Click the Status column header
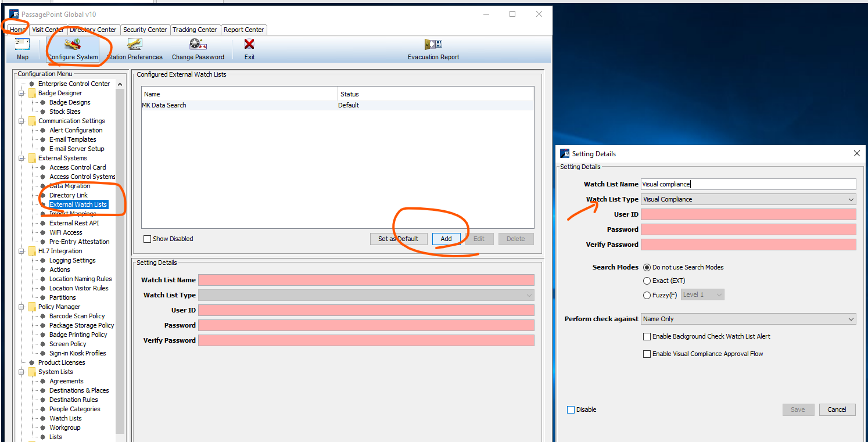 tap(435, 94)
